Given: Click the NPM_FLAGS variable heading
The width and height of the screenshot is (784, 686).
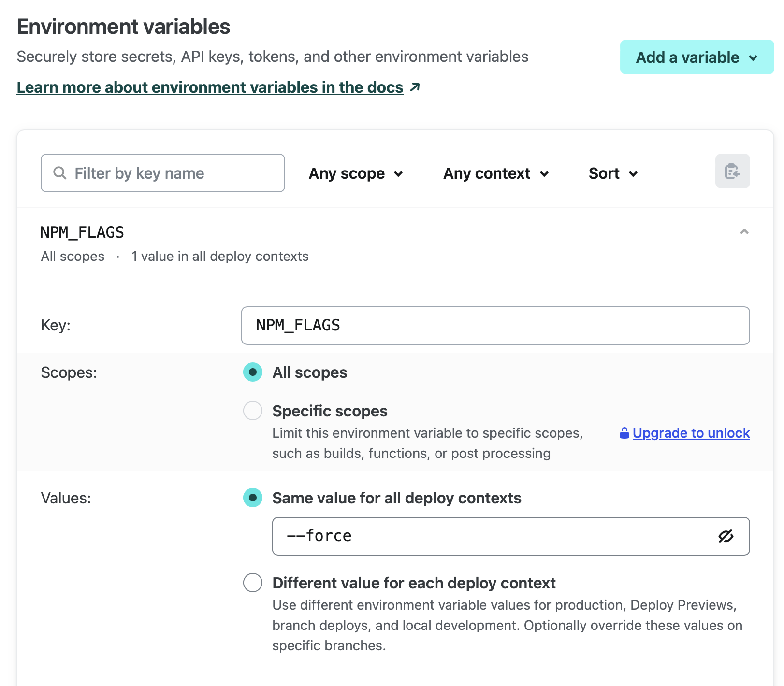Looking at the screenshot, I should click(x=82, y=232).
